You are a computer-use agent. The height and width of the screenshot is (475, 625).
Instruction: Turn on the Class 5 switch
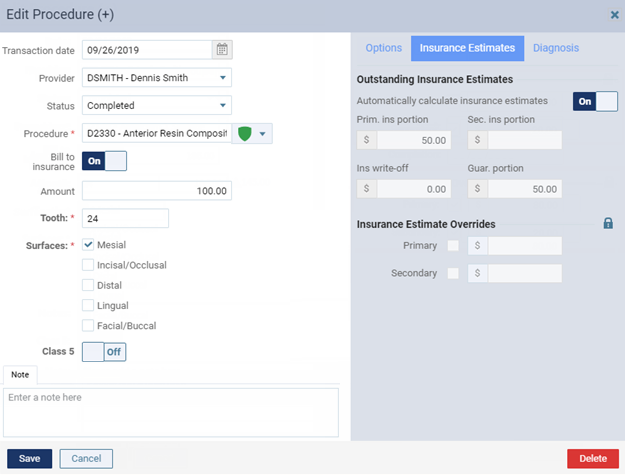pos(104,352)
